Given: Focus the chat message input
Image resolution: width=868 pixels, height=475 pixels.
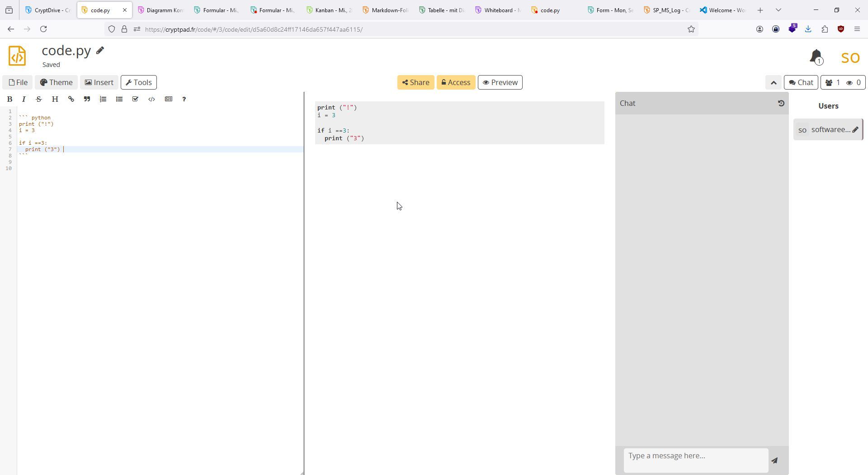Looking at the screenshot, I should [x=696, y=461].
